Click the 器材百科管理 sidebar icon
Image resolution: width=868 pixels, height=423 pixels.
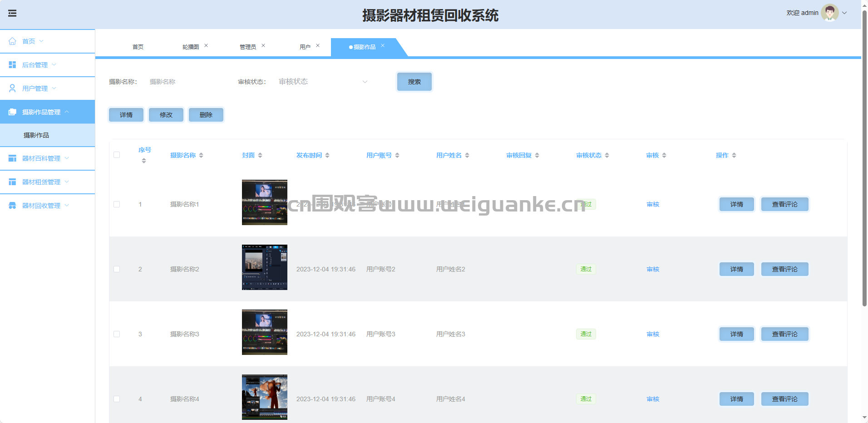coord(12,158)
